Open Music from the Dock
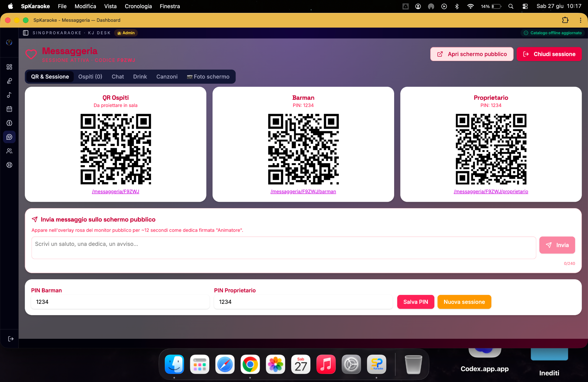Viewport: 588px width, 382px height. point(326,365)
